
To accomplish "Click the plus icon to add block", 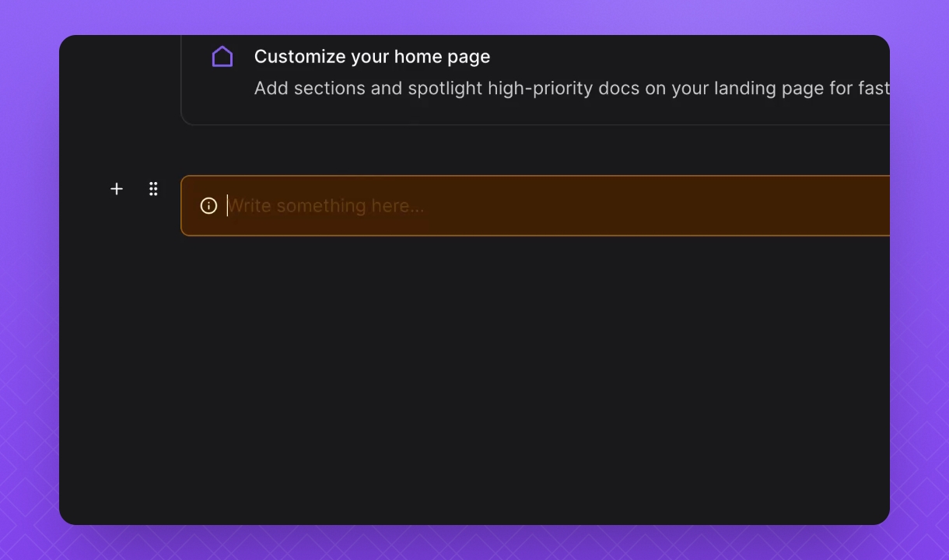I will (117, 189).
